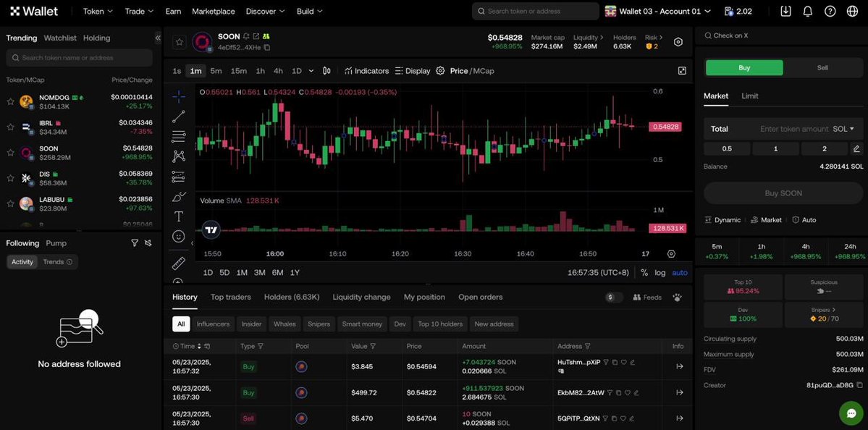Viewport: 868px width, 430px height.
Task: Open the Top traders tab
Action: tap(231, 298)
